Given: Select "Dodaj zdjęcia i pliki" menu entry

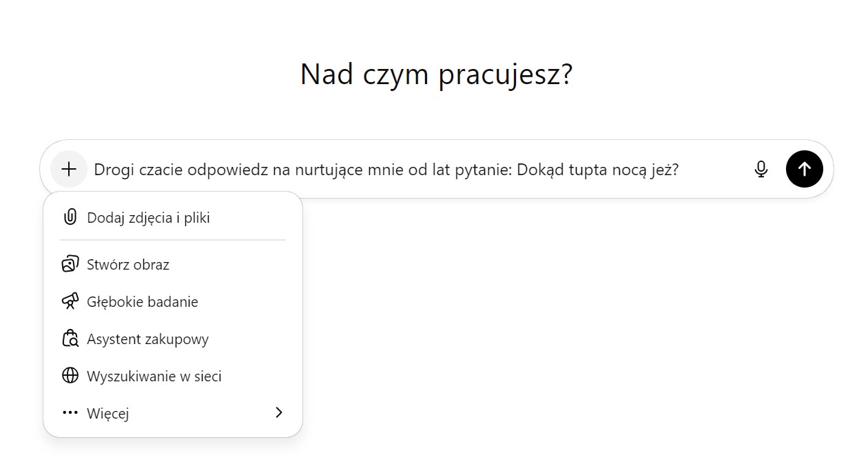Looking at the screenshot, I should point(148,218).
